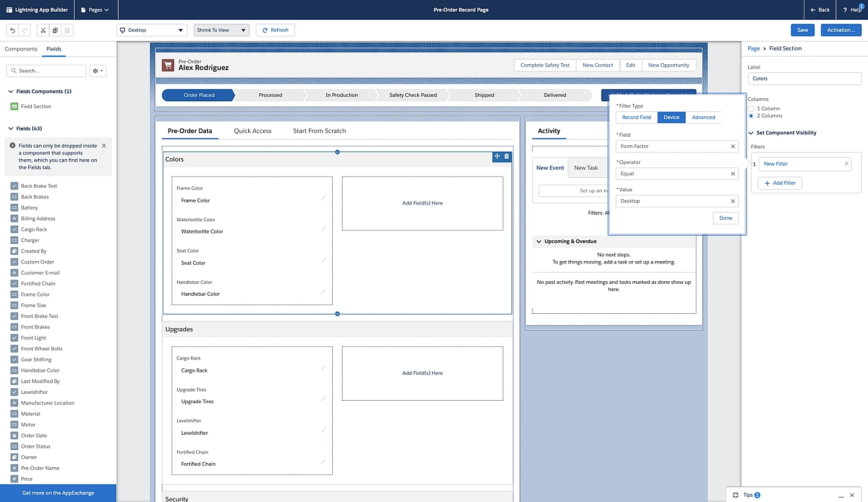The width and height of the screenshot is (868, 502).
Task: Choose the Record Field filter type
Action: [636, 118]
